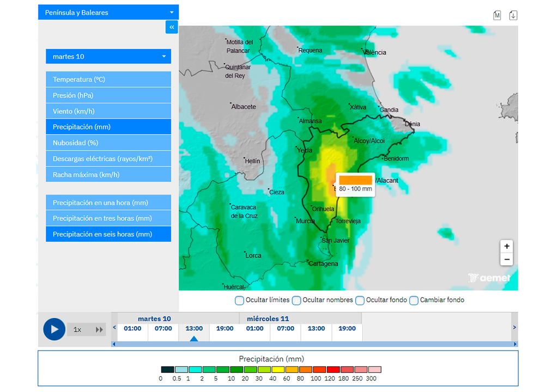Click the fast-forward speed icon
This screenshot has height=392, width=558.
pos(99,329)
